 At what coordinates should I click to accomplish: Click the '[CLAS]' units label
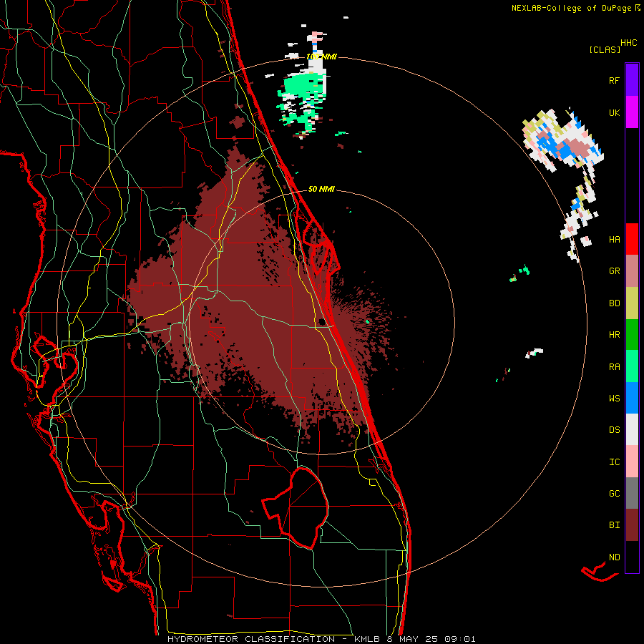605,49
